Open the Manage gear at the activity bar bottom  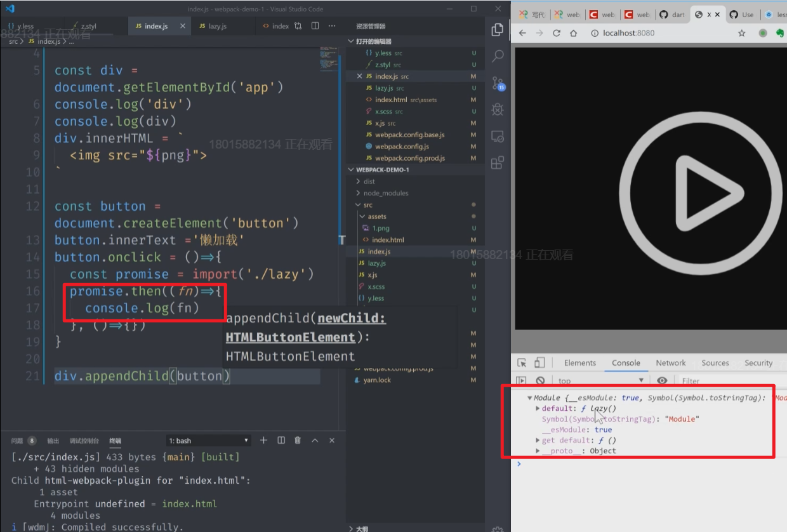[x=498, y=529]
